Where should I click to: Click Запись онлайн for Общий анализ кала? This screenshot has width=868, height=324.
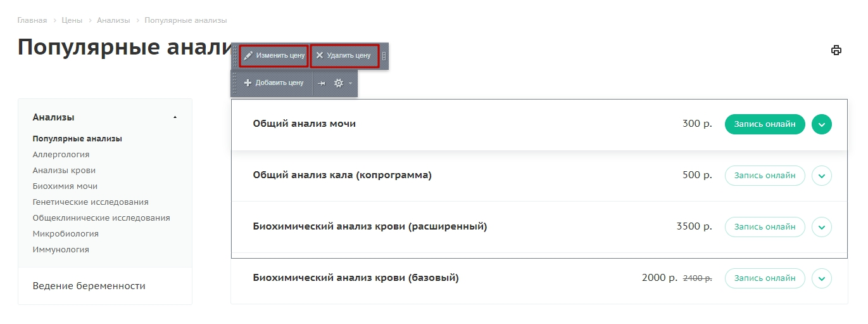[x=765, y=176]
